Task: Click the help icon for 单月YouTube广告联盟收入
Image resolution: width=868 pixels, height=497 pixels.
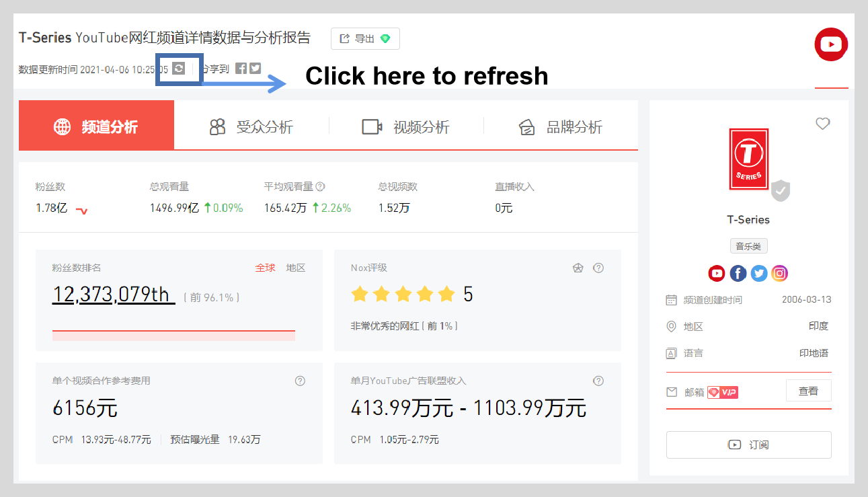Action: click(598, 381)
